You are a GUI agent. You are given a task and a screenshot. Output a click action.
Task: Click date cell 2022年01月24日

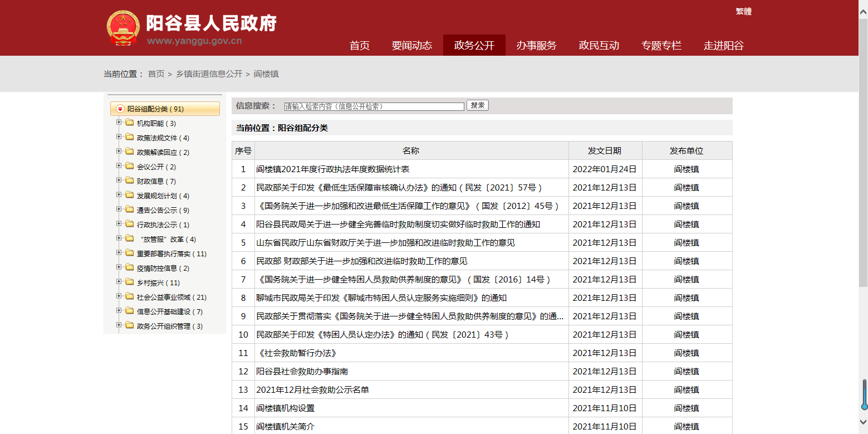pyautogui.click(x=605, y=169)
